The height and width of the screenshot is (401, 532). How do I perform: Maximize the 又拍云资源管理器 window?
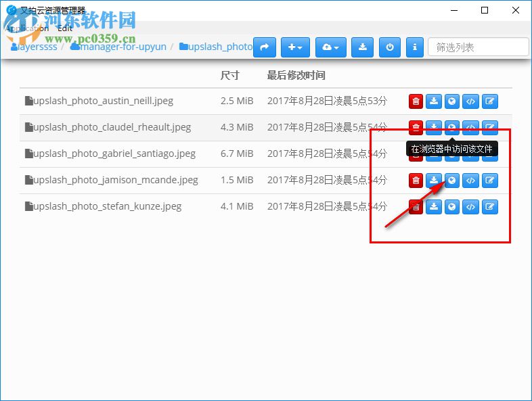tap(485, 10)
